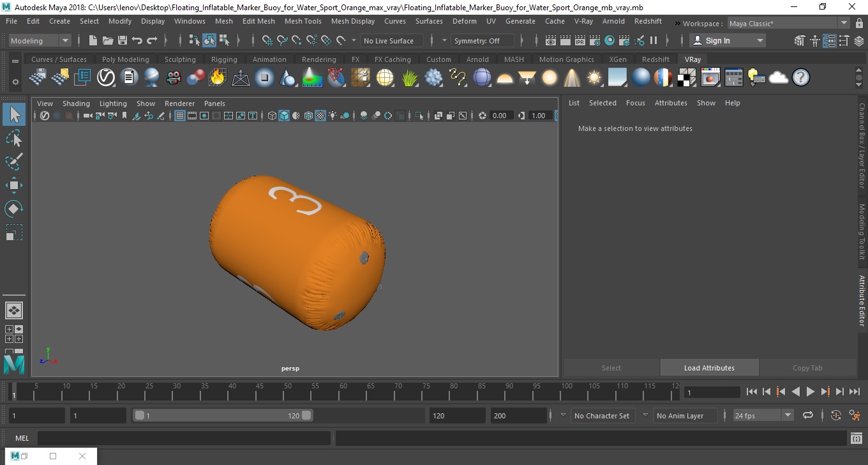Screen dimensions: 868x465
Task: Open the Attributes menu in Attribute Editor
Action: point(671,103)
